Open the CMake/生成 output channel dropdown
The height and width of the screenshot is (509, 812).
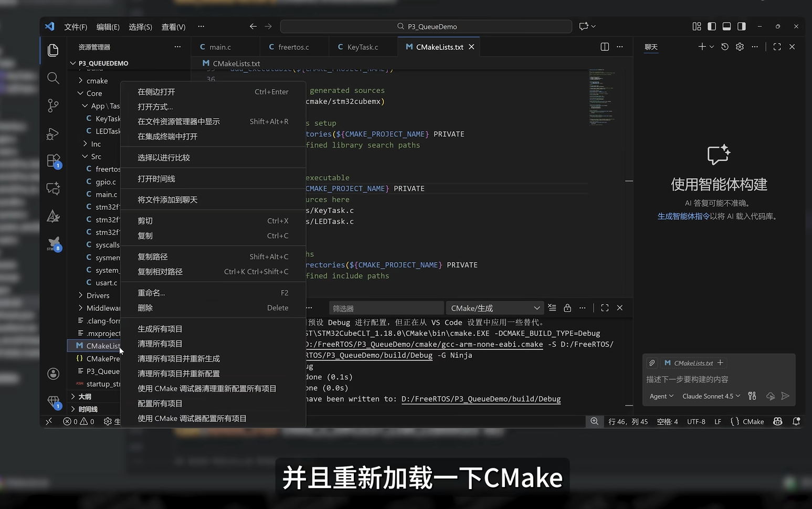pos(495,308)
